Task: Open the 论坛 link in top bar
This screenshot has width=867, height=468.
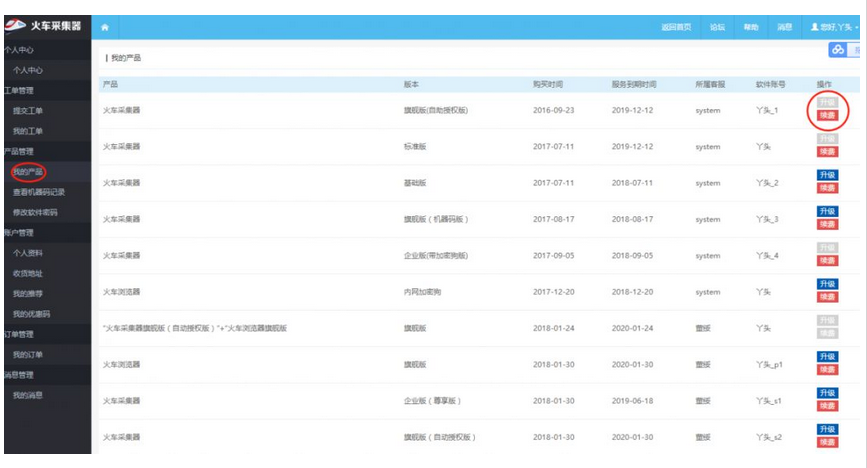Action: (x=717, y=27)
